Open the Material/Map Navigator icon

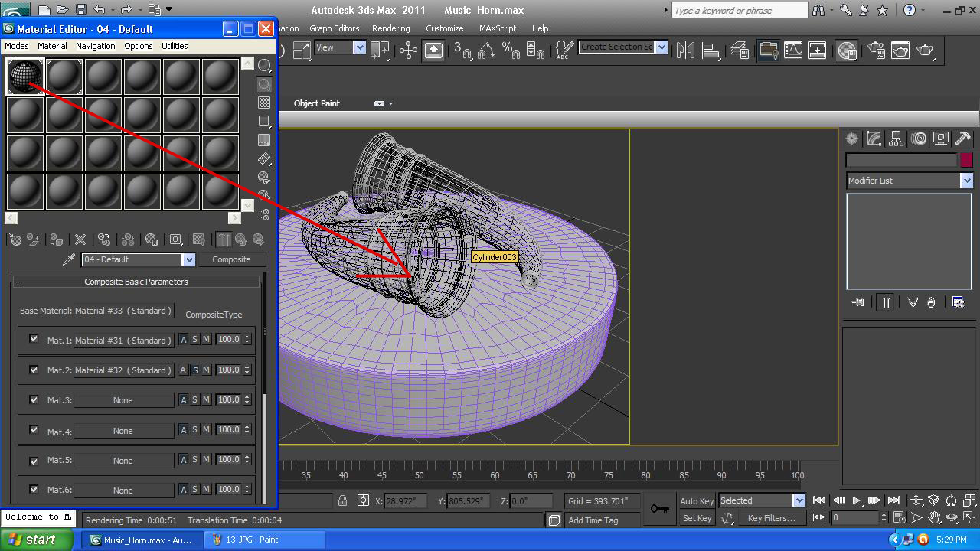264,214
